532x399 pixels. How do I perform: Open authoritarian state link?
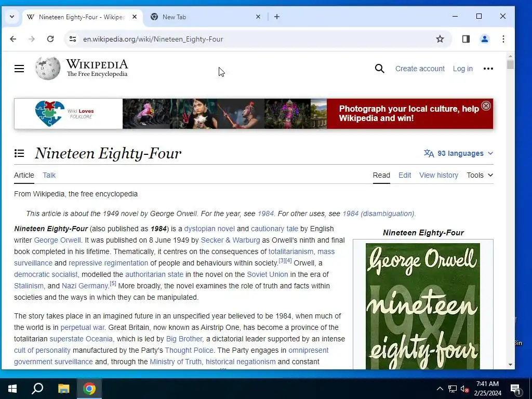[x=154, y=274]
